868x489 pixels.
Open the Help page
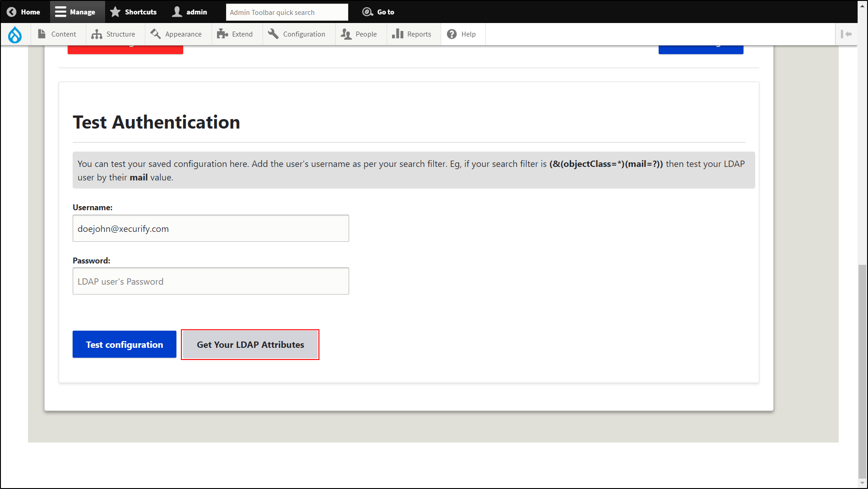[462, 34]
